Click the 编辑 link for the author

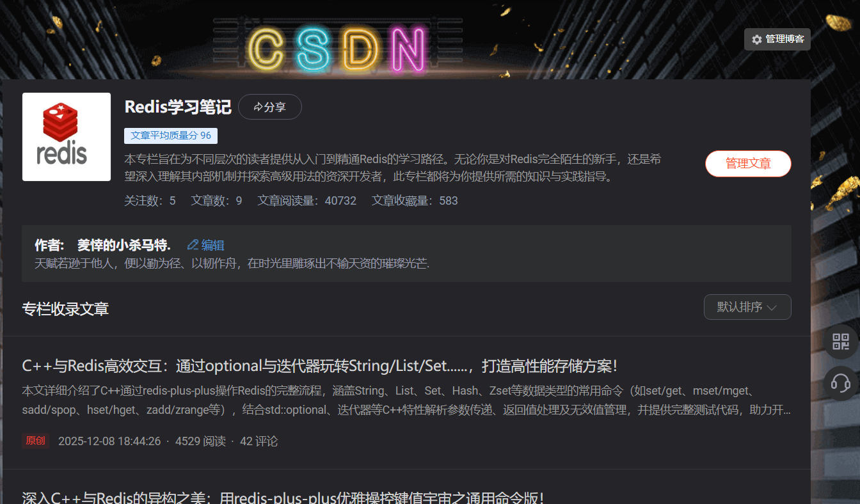[x=206, y=245]
